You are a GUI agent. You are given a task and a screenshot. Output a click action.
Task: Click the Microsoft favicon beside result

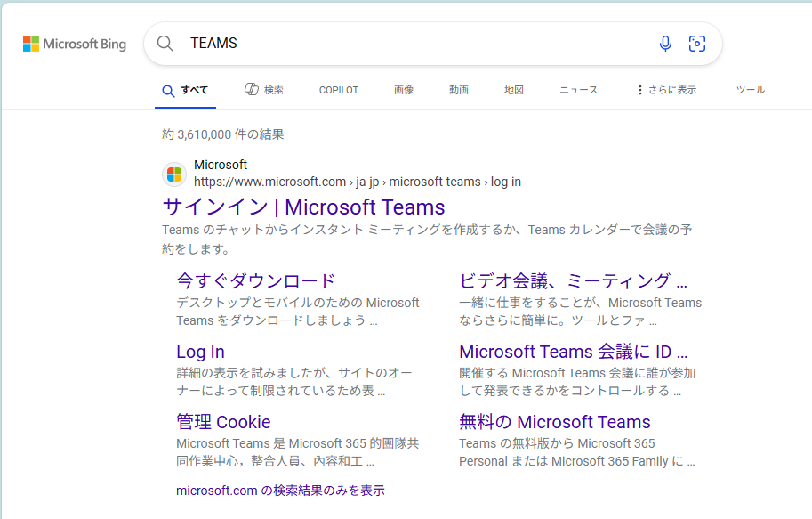174,174
